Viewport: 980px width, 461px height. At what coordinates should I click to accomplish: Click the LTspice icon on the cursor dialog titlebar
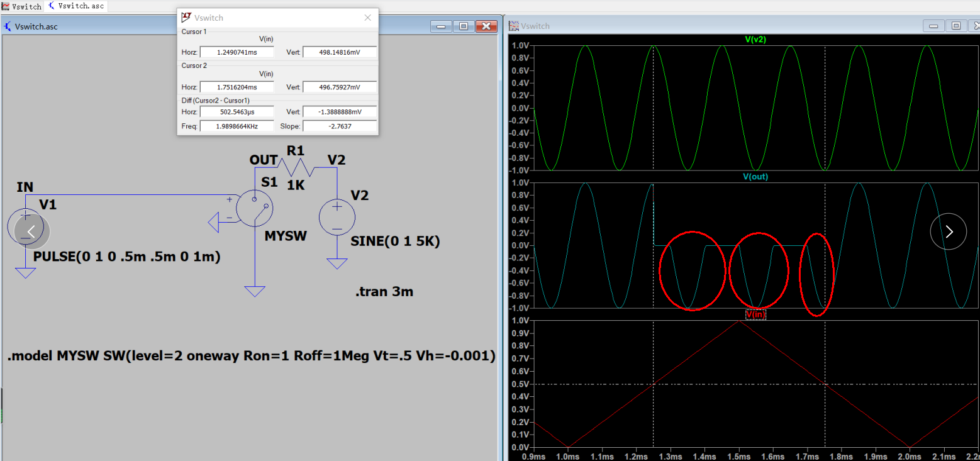click(x=186, y=17)
